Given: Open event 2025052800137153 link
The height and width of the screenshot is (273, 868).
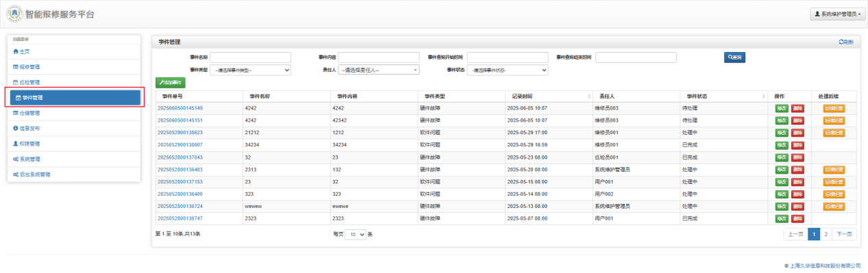Looking at the screenshot, I should coord(180,181).
